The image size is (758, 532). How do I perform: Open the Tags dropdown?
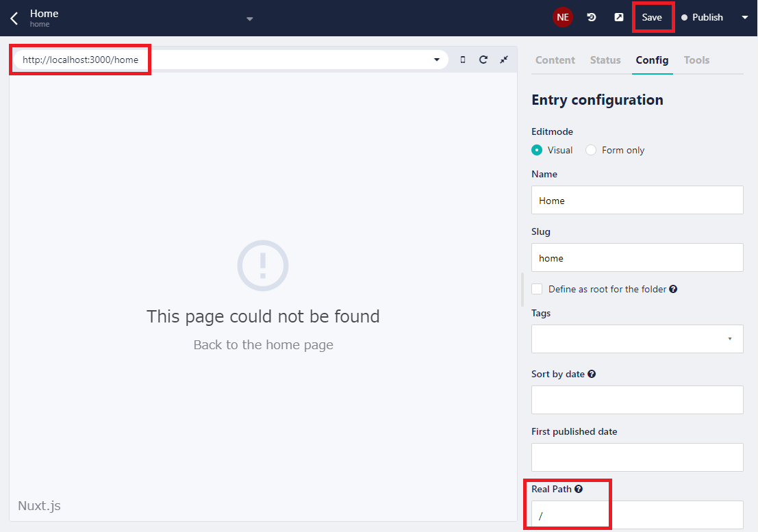coord(637,339)
